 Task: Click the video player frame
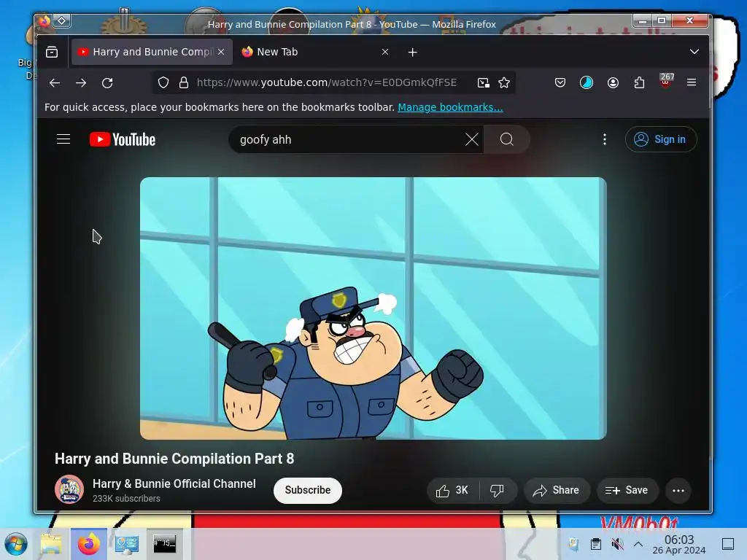point(373,308)
